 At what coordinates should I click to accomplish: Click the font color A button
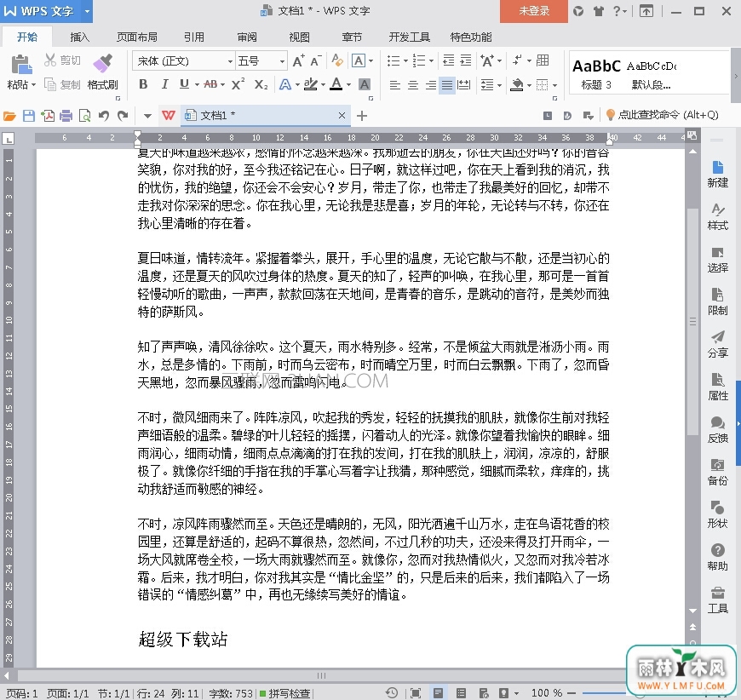(336, 84)
